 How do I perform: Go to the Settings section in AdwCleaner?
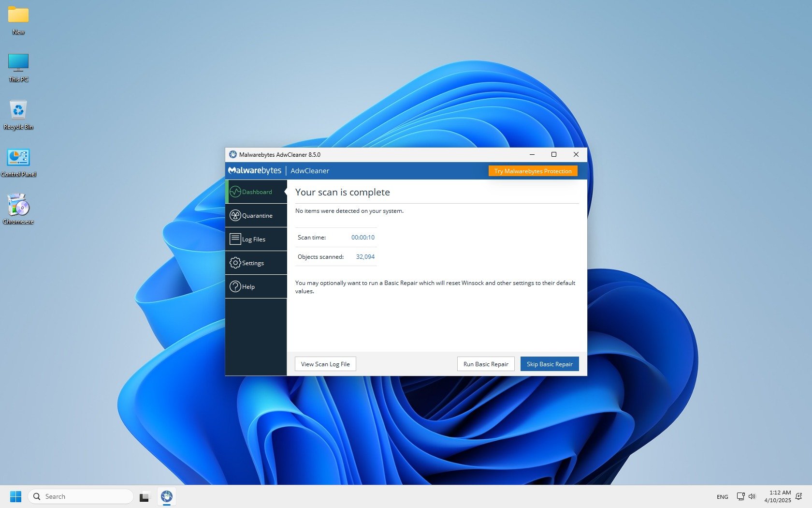[256, 263]
